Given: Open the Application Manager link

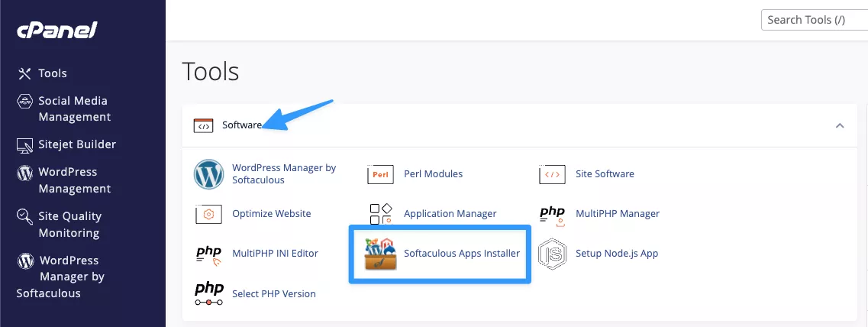Looking at the screenshot, I should click(x=450, y=214).
